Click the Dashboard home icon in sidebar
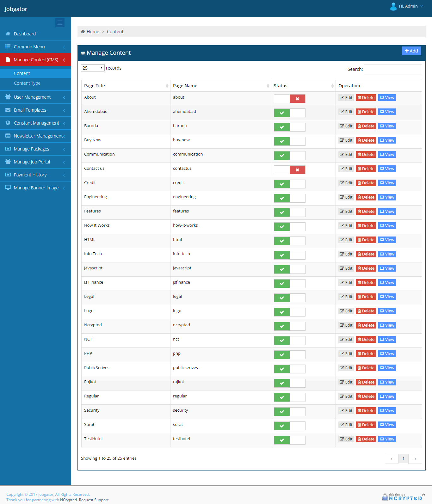The height and width of the screenshot is (504, 432). tap(8, 34)
